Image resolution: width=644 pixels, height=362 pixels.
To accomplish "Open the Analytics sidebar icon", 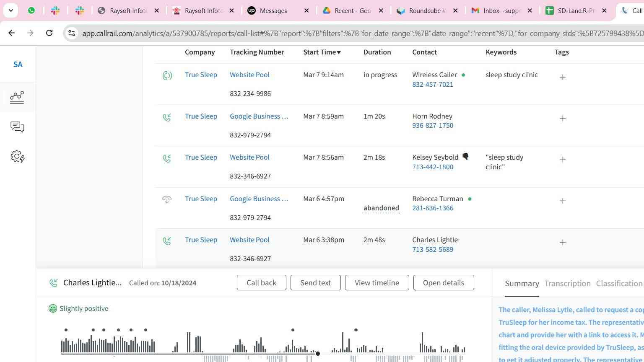I will 17,97.
